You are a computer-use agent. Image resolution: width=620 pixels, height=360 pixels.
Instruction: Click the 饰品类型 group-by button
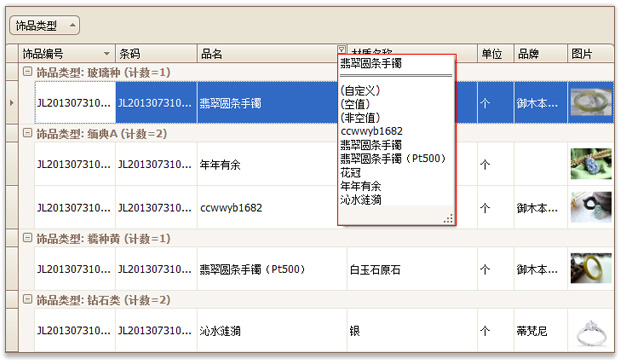[x=44, y=26]
